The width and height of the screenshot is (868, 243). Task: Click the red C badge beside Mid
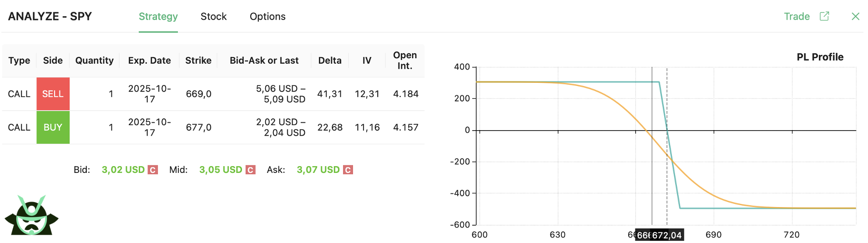tap(250, 170)
